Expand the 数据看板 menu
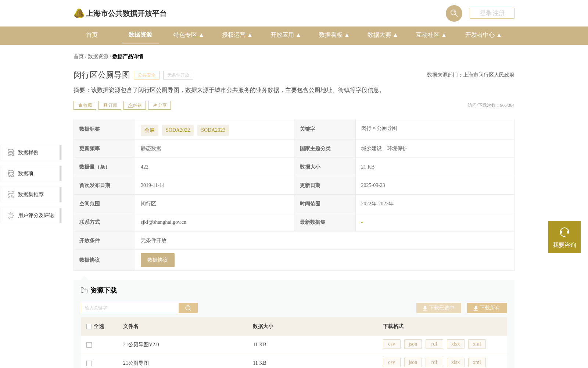 (x=334, y=35)
